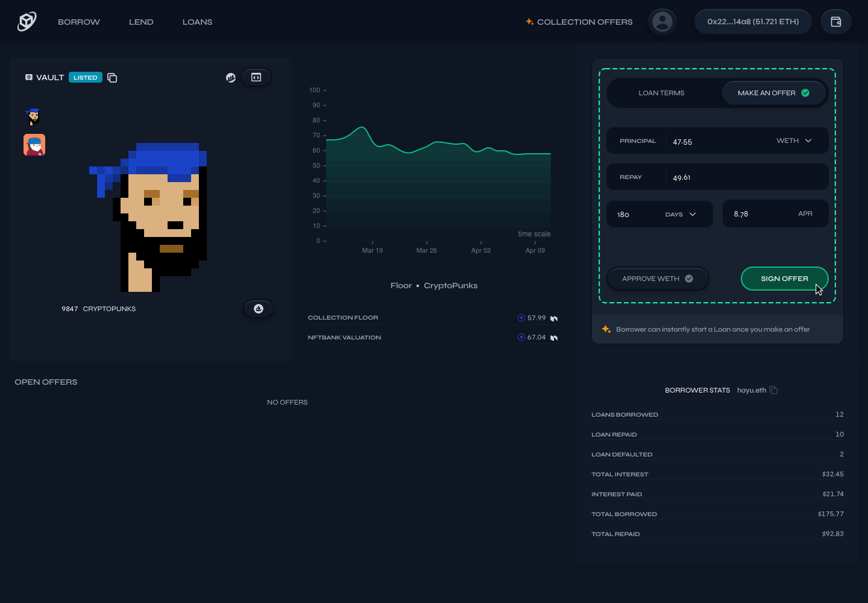
Task: Click the LOAN DEFAULTED stat row
Action: point(717,454)
